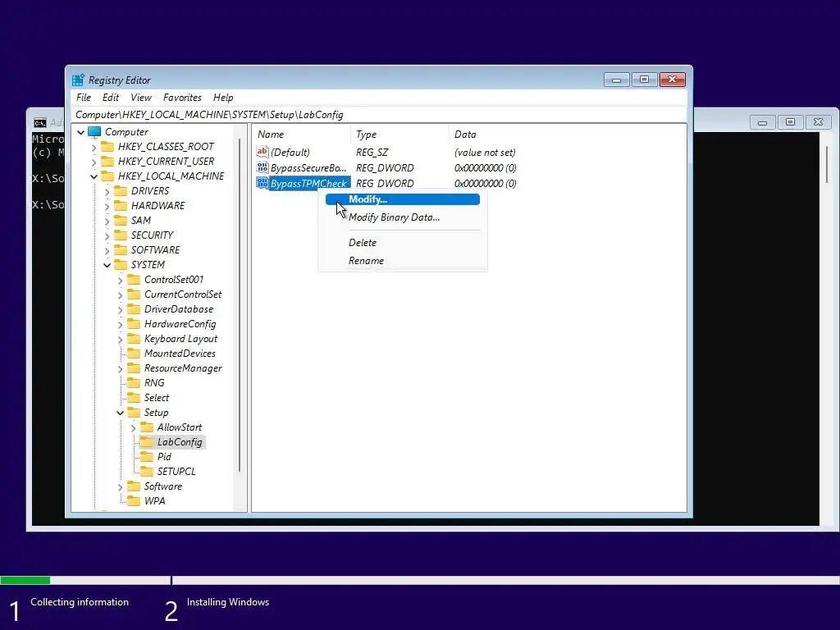Maximize the Command Prompt window
This screenshot has height=630, width=840.
click(790, 122)
